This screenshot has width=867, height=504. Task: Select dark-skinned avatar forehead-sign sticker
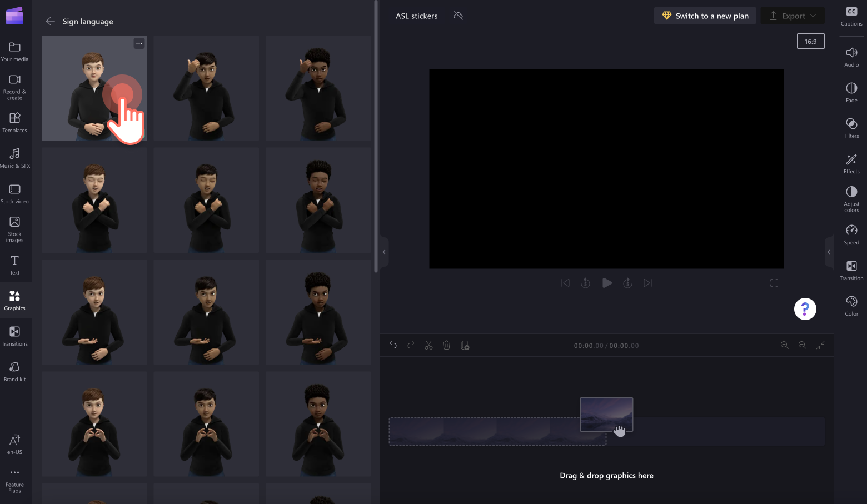(318, 88)
